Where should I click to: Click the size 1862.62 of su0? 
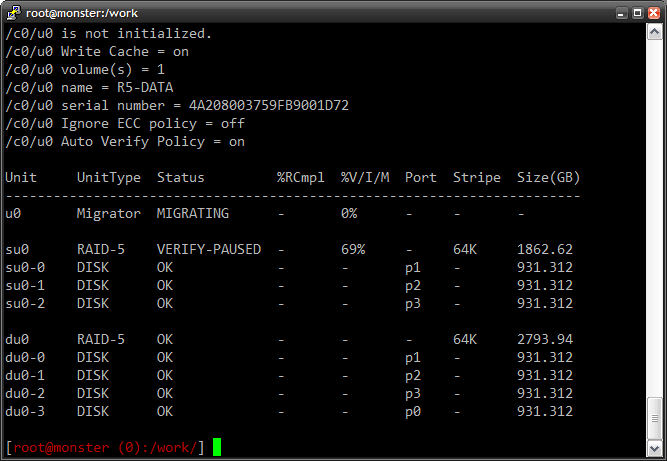click(545, 250)
